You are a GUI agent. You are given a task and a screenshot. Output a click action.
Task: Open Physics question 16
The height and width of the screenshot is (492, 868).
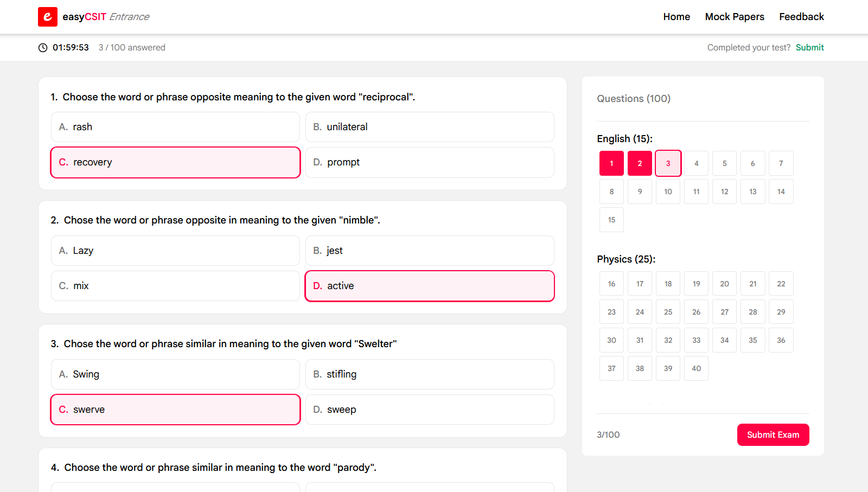click(611, 284)
